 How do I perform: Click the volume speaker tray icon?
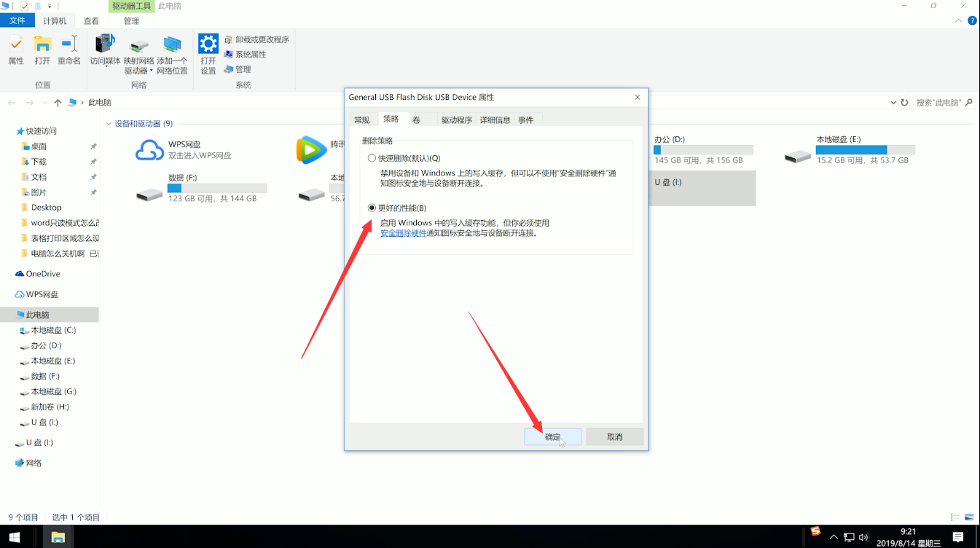pyautogui.click(x=864, y=537)
